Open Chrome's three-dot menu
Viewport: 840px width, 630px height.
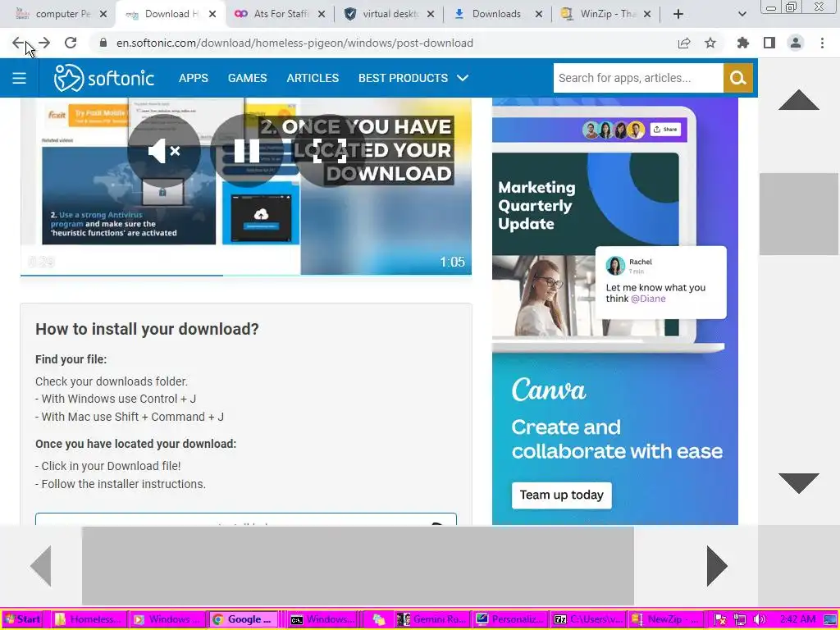coord(822,43)
